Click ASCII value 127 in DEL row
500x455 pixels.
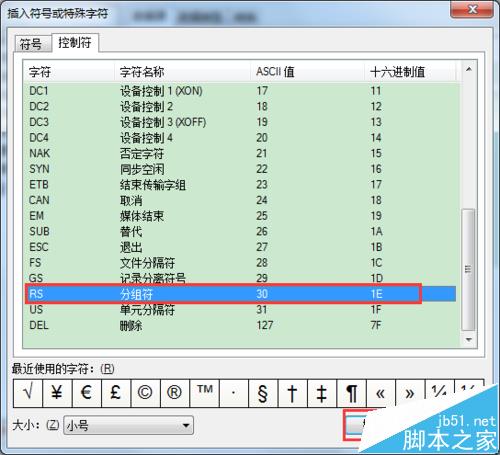click(x=265, y=325)
